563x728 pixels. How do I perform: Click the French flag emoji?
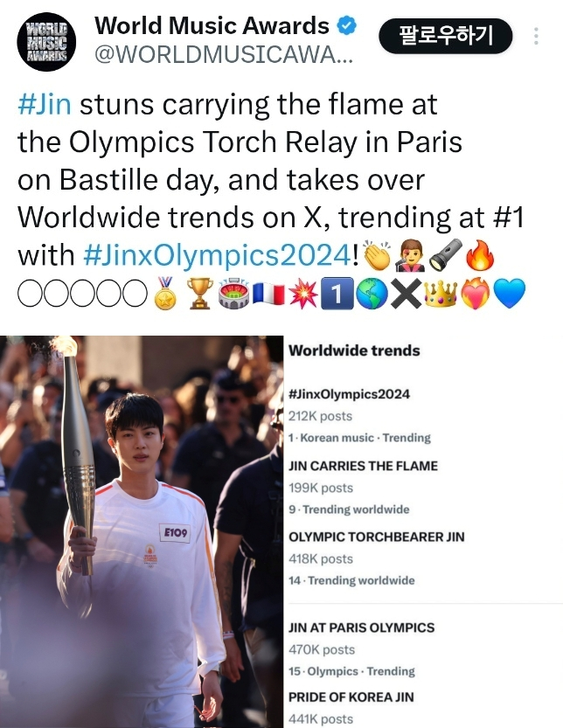(268, 294)
